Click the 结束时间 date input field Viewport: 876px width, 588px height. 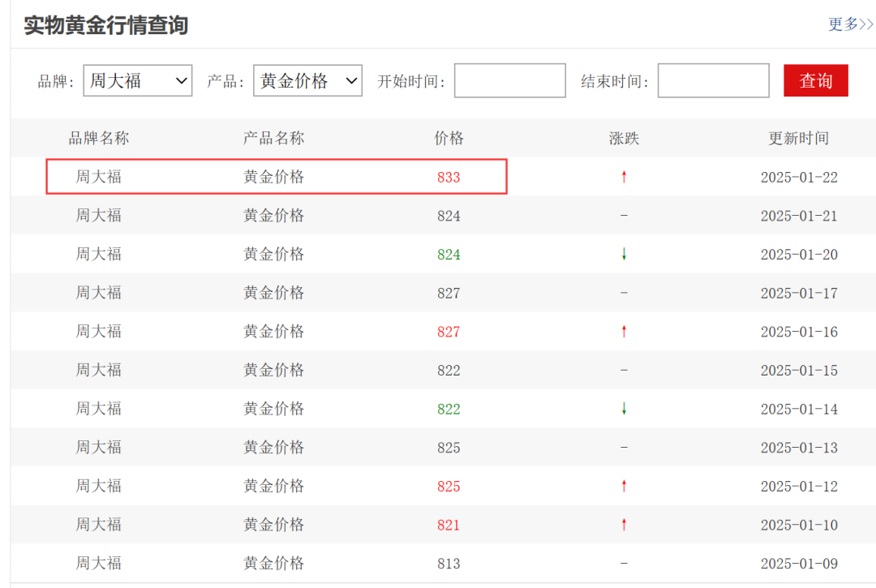tap(714, 80)
